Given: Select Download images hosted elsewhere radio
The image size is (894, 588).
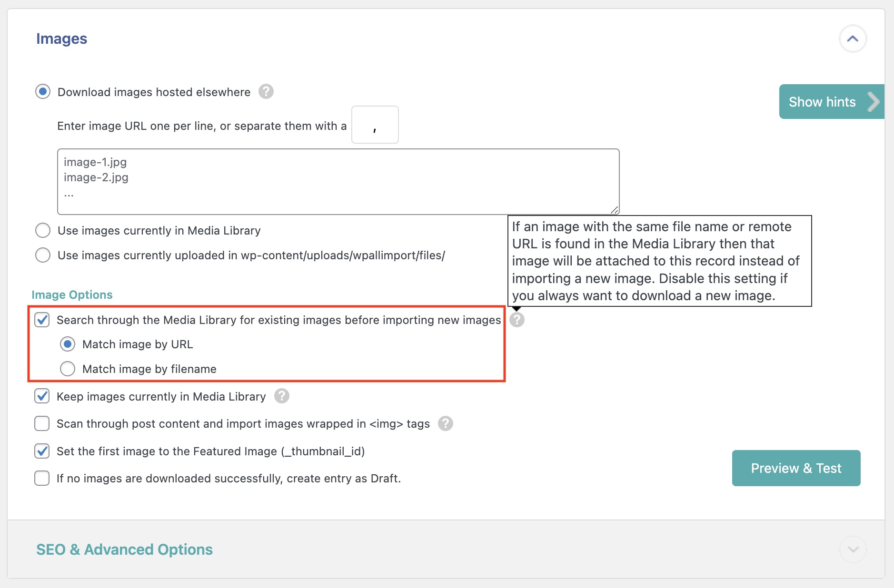Looking at the screenshot, I should pos(43,91).
